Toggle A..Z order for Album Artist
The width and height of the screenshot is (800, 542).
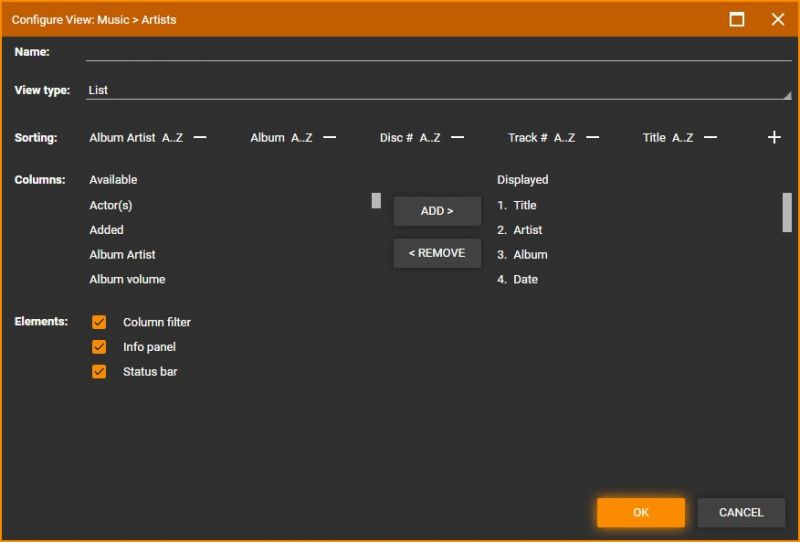[x=172, y=138]
